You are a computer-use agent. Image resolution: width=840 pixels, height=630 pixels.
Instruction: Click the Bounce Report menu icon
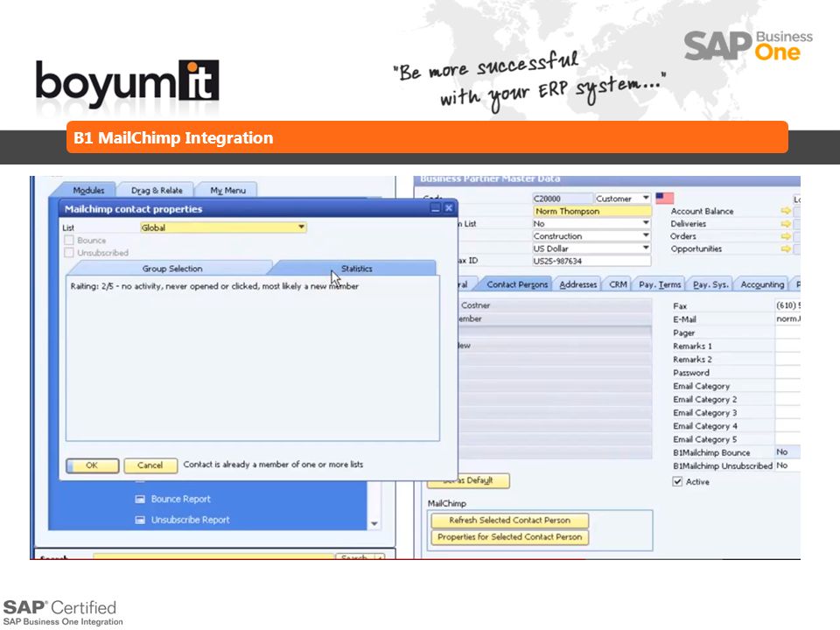[x=140, y=500]
